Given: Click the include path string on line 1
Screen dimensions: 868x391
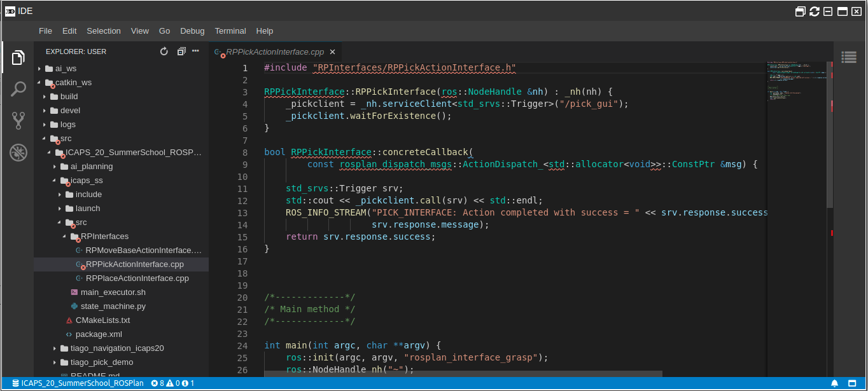Looking at the screenshot, I should 414,68.
